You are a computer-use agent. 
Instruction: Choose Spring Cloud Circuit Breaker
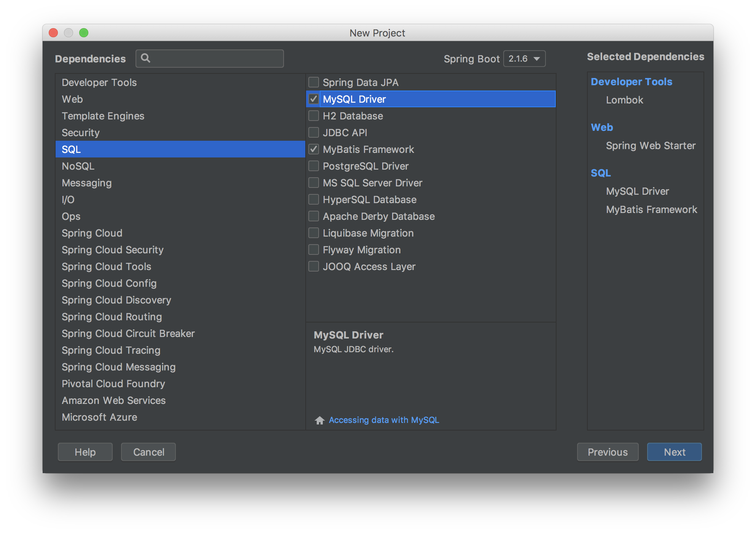[180, 333]
